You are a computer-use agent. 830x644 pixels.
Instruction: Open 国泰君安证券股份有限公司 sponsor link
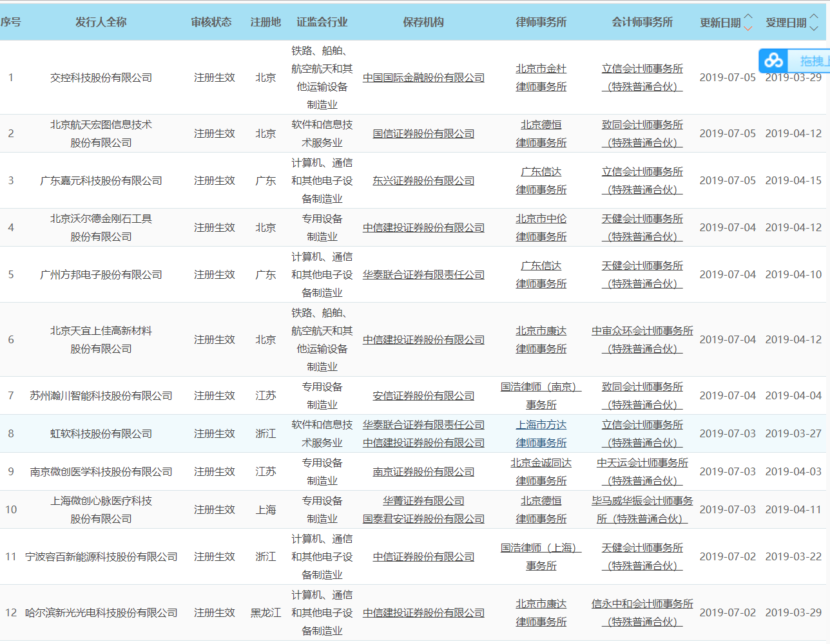coord(423,518)
